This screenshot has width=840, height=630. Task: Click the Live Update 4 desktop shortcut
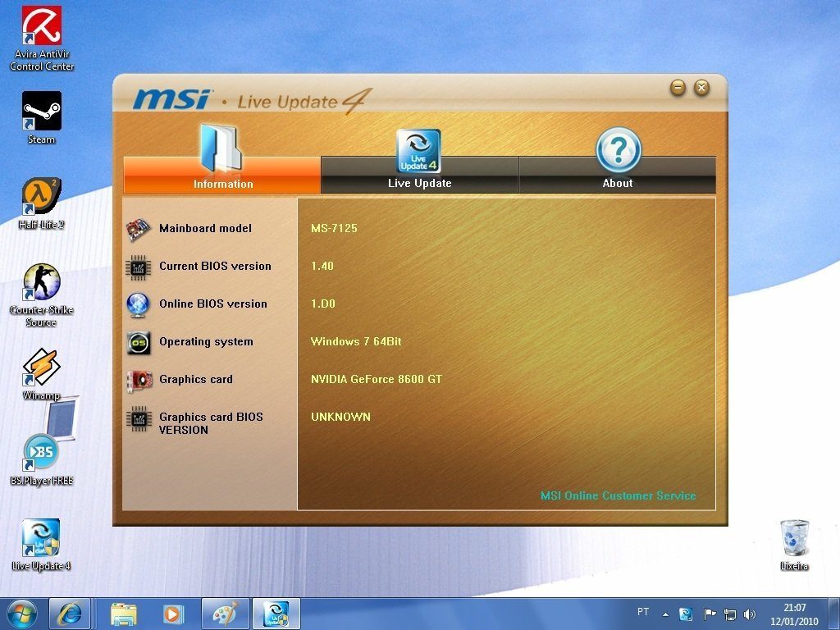[x=42, y=545]
